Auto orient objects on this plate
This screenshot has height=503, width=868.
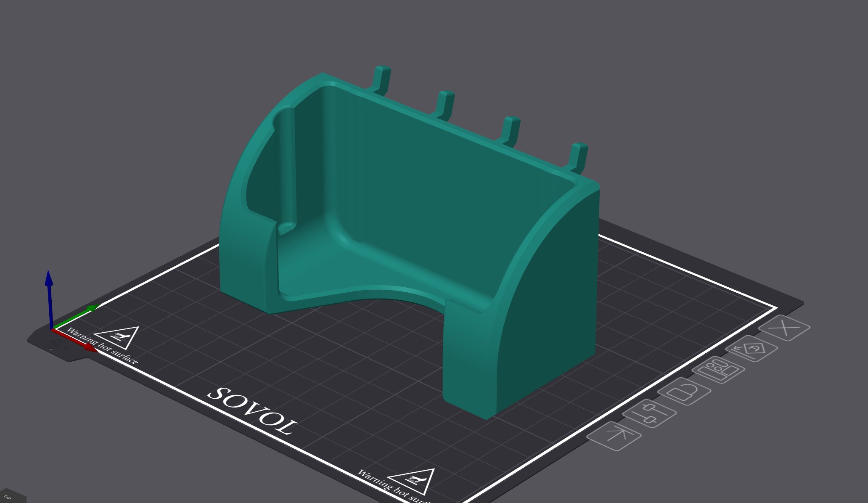(752, 349)
